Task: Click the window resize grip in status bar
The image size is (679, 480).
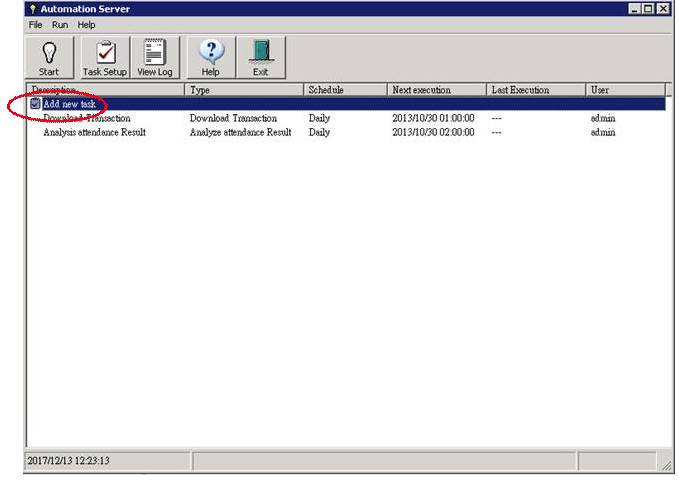Action: (x=666, y=464)
